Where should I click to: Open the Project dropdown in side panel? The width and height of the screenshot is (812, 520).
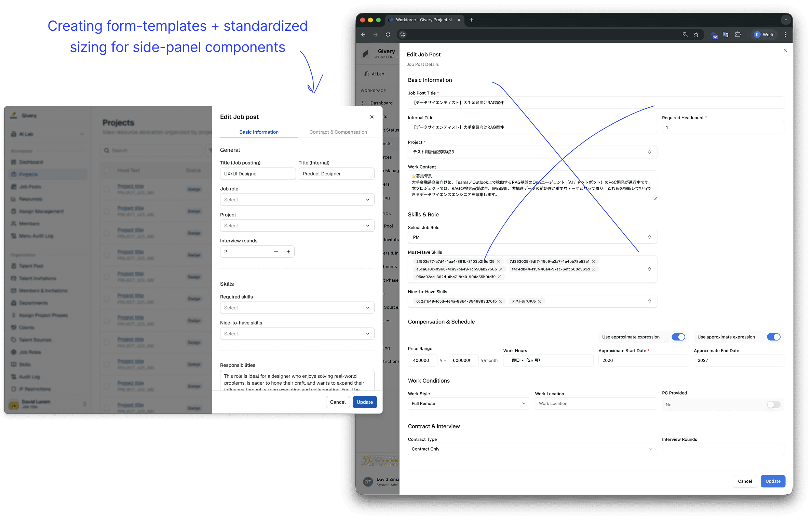click(x=532, y=152)
